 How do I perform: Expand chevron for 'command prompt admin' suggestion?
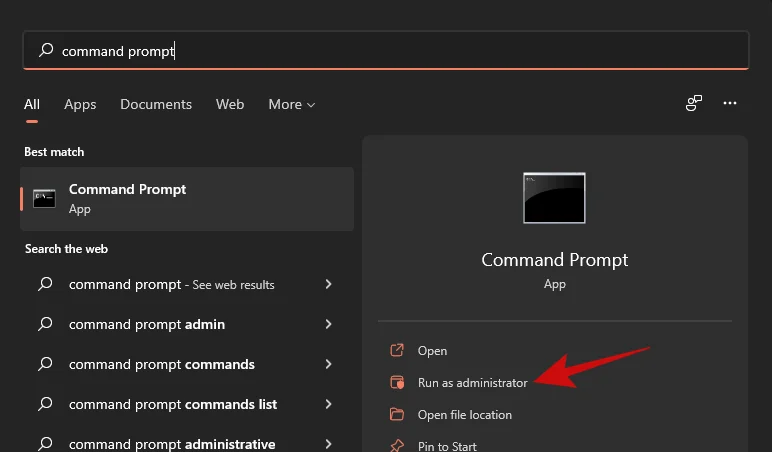(x=328, y=324)
